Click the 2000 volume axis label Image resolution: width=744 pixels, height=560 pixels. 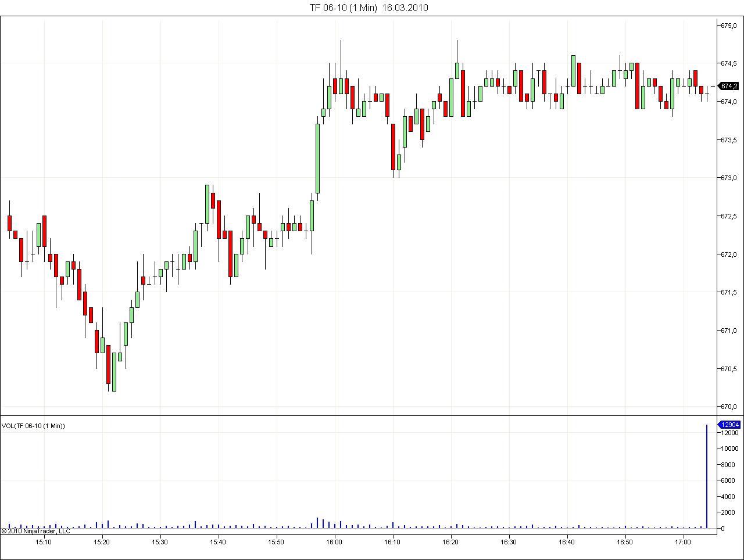(x=728, y=512)
